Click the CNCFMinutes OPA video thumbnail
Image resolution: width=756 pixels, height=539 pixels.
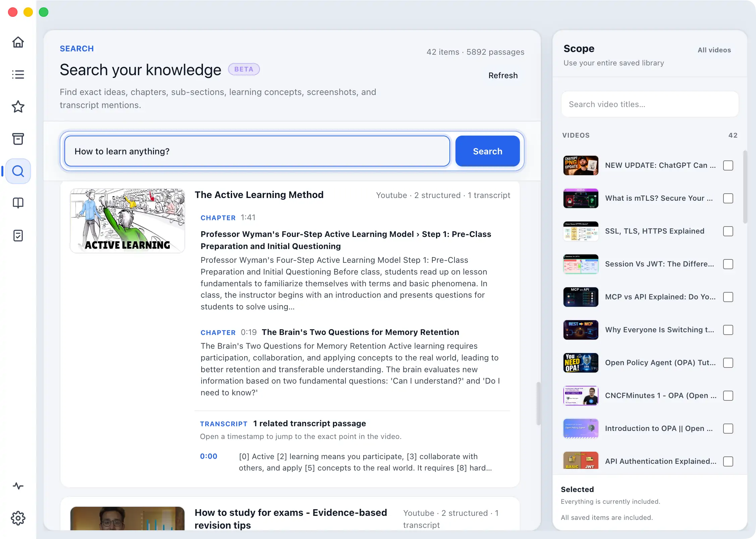581,396
